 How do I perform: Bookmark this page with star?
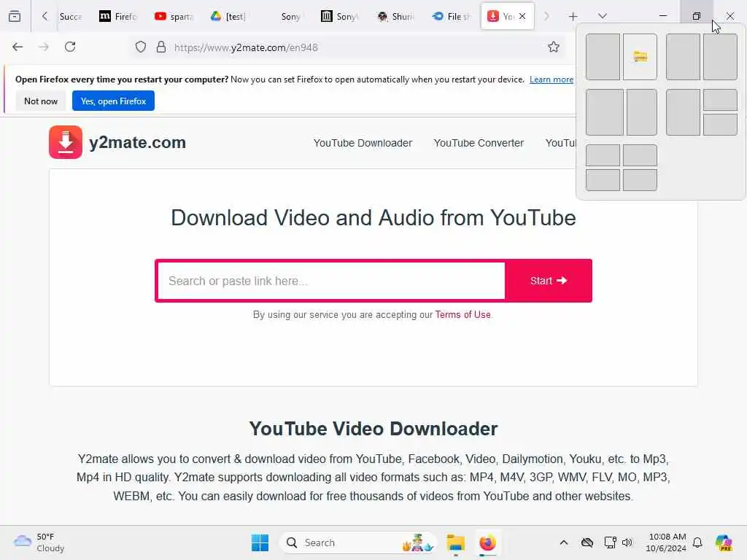coord(553,47)
